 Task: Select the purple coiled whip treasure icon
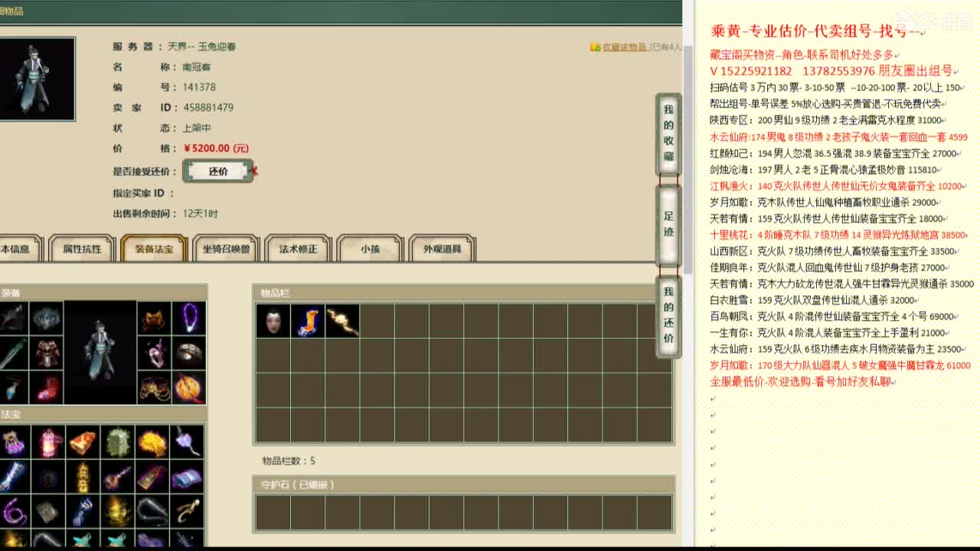point(14,510)
